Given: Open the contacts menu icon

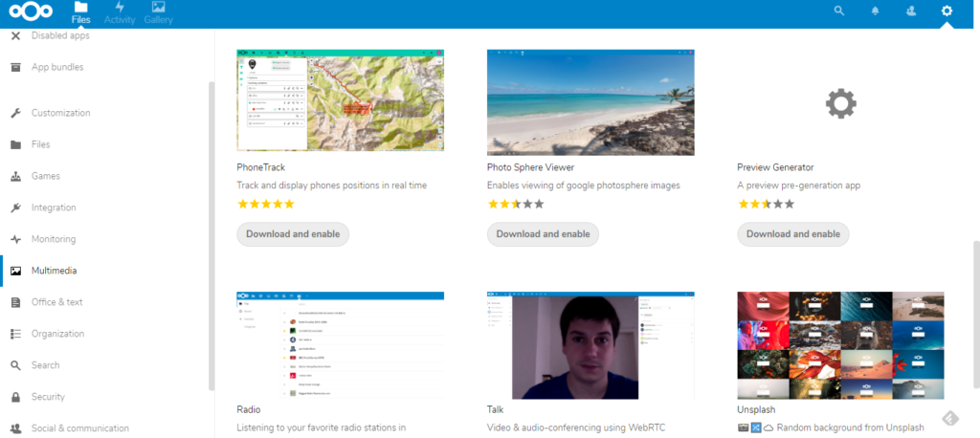Looking at the screenshot, I should 910,11.
